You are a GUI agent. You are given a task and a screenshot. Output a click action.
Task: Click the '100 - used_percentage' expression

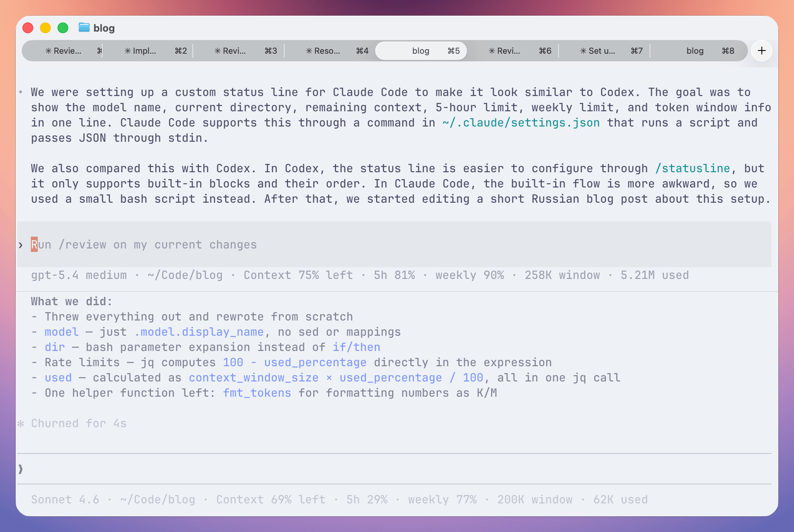tap(295, 362)
